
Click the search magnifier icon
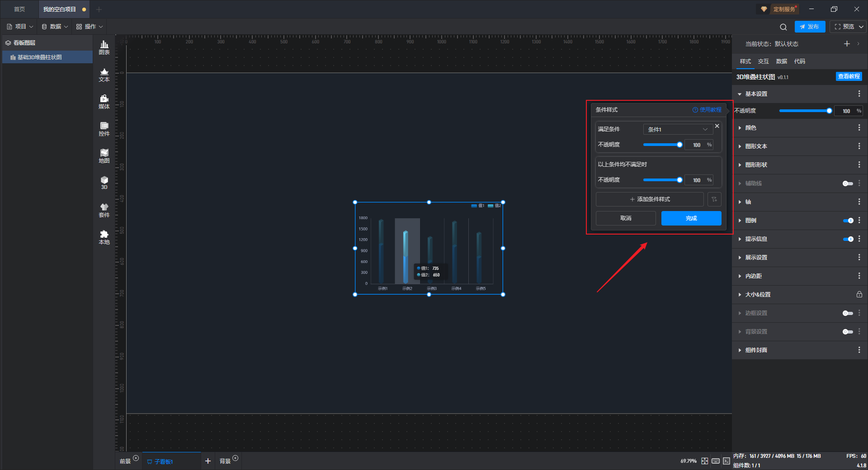click(x=783, y=27)
